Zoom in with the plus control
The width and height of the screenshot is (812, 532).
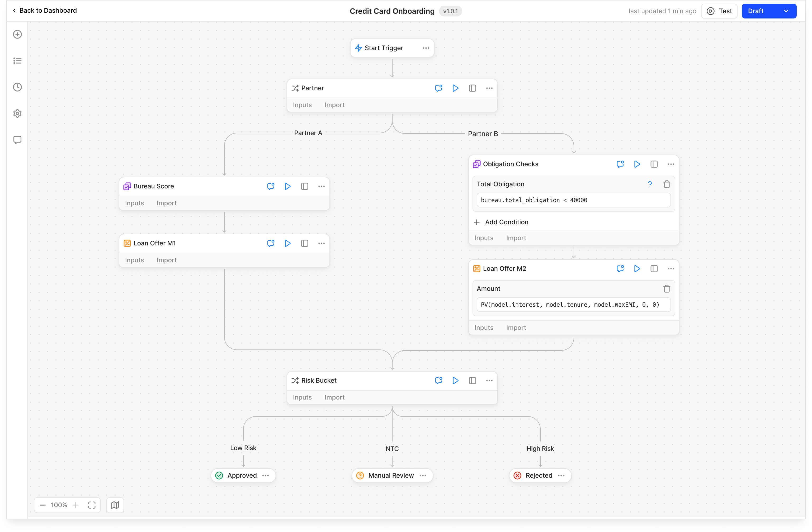76,505
